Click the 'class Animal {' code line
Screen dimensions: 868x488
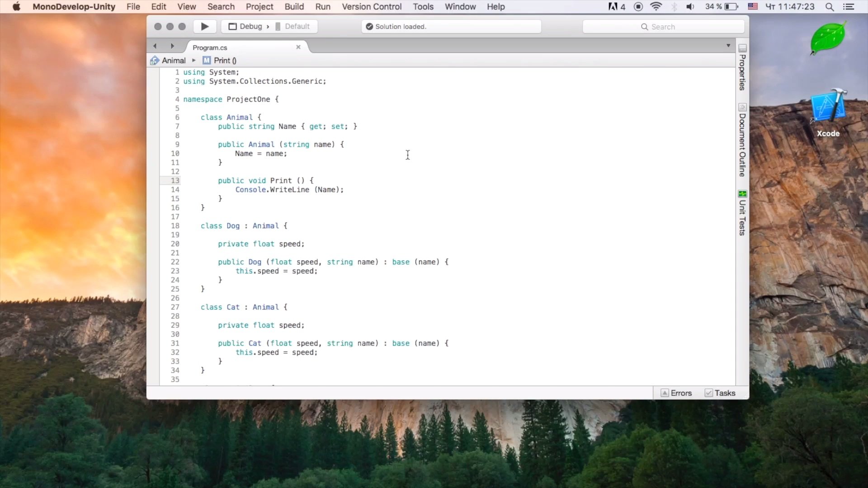pyautogui.click(x=231, y=117)
